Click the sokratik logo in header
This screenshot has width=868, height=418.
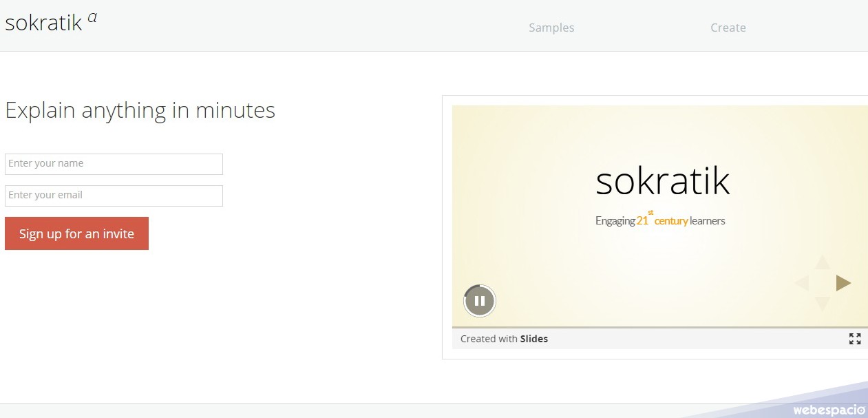click(x=44, y=24)
